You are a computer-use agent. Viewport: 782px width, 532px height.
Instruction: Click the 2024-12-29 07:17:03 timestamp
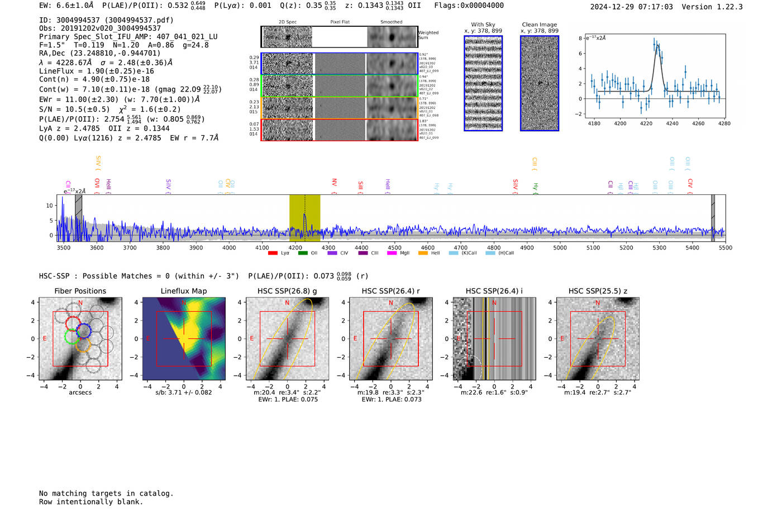pyautogui.click(x=631, y=7)
